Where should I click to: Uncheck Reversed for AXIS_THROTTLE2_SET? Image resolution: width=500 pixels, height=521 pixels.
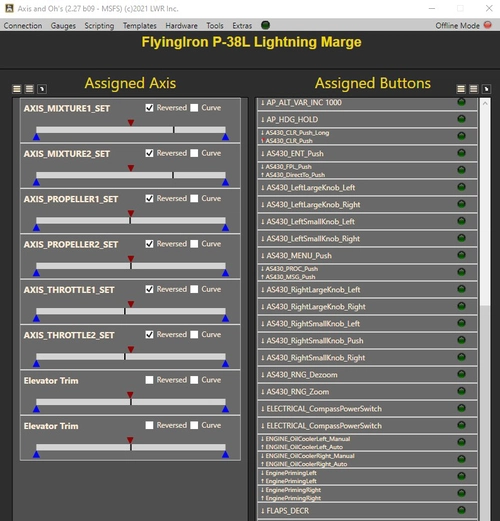tap(149, 334)
